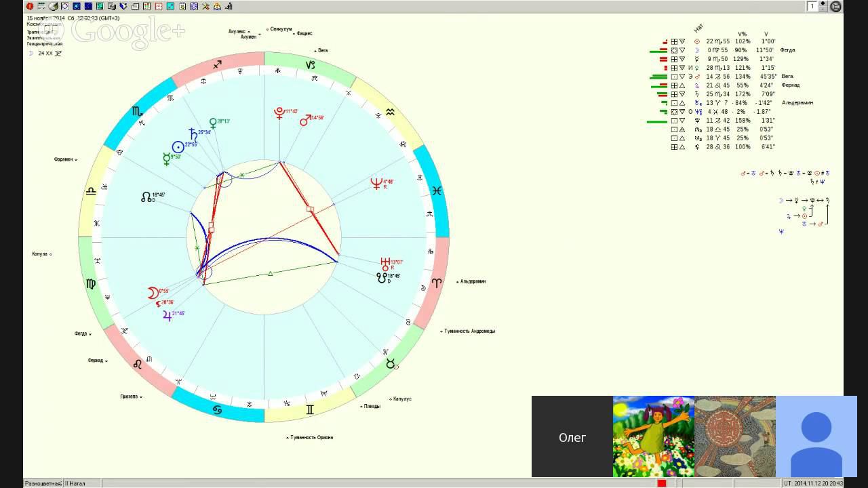
Task: Click the North Node glyph at 18°45'
Action: [x=146, y=197]
